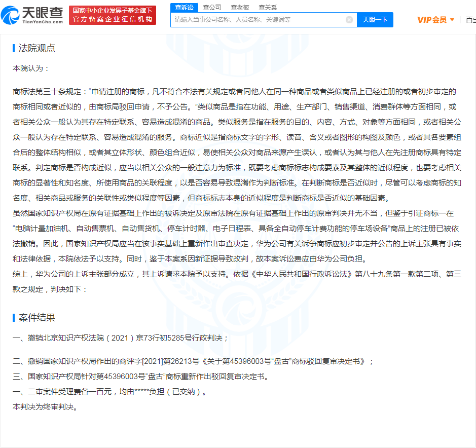Image resolution: width=476 pixels, height=448 pixels.
Task: Click the line starting 电脑计量加油机、自动售票机
Action: pos(236,228)
